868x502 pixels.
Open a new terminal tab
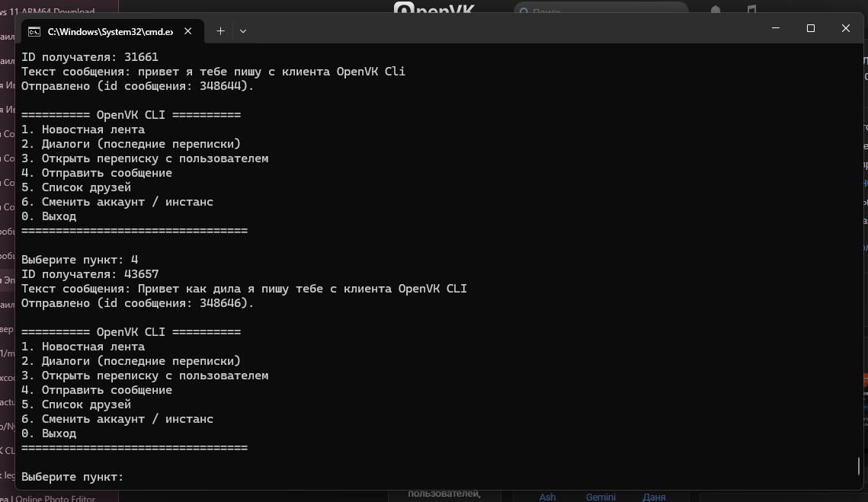click(x=220, y=31)
